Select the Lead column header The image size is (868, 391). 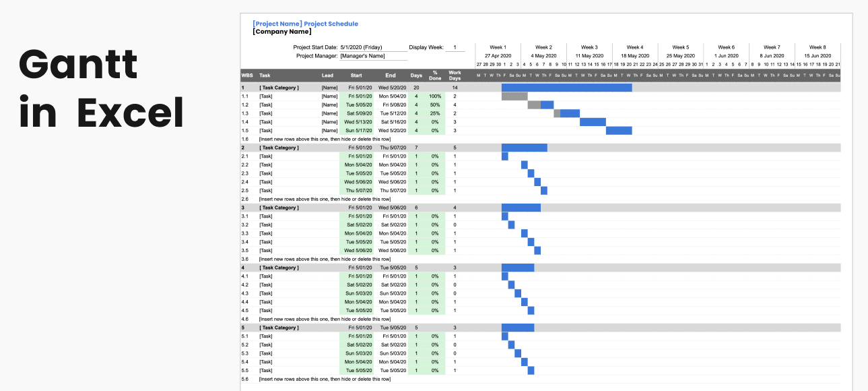tap(327, 75)
